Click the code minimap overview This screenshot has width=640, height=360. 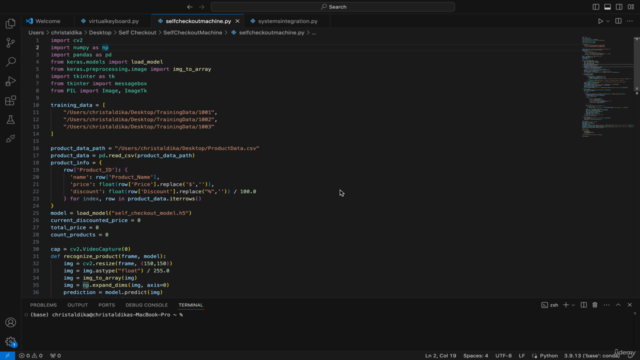tap(607, 87)
